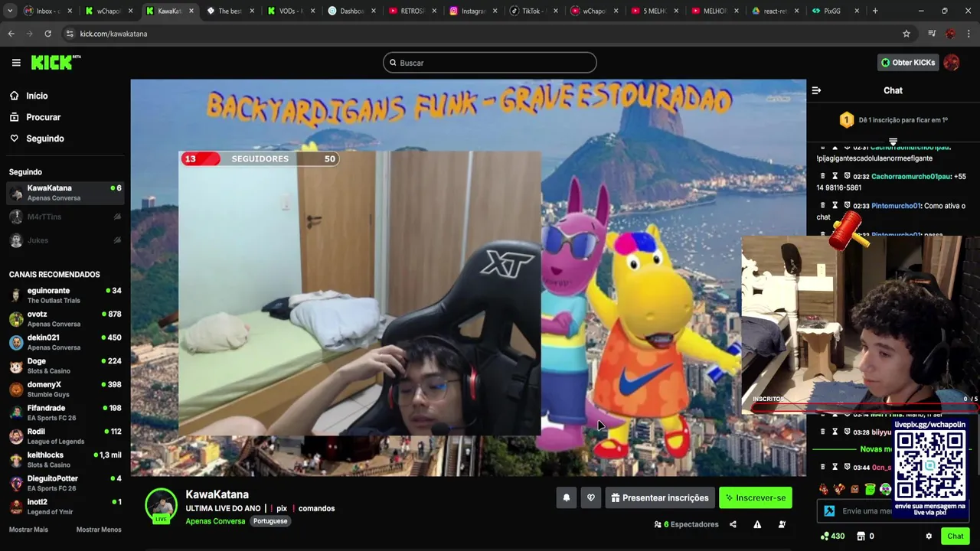Switch to the TikTok browser tab
980x551 pixels.
tap(534, 11)
